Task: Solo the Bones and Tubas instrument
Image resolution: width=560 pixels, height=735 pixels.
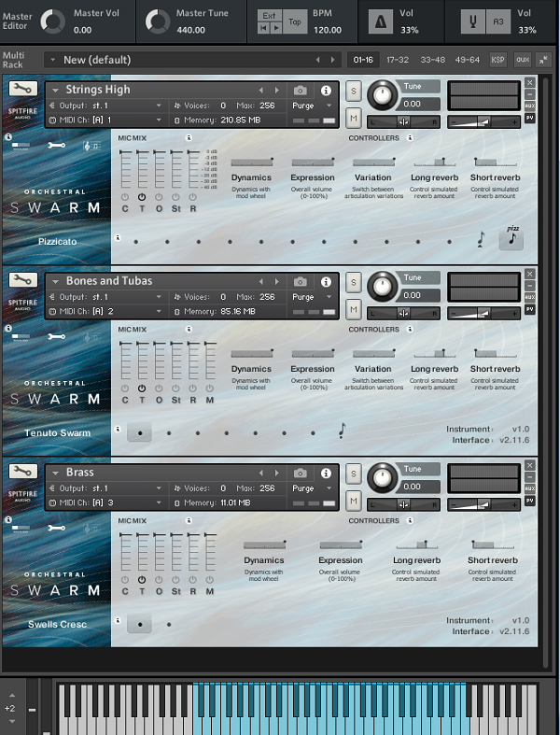Action: pos(354,282)
